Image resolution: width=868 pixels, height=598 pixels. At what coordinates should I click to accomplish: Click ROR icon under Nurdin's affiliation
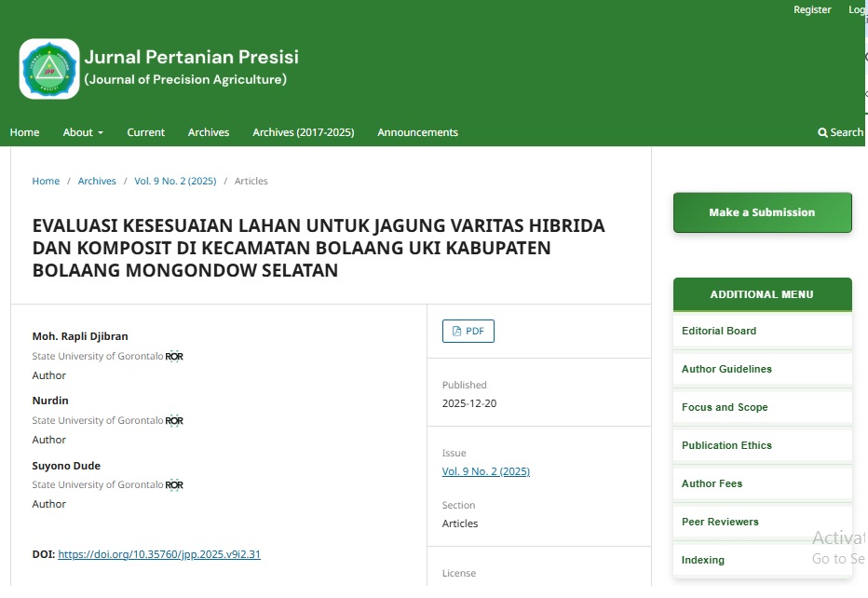point(174,421)
